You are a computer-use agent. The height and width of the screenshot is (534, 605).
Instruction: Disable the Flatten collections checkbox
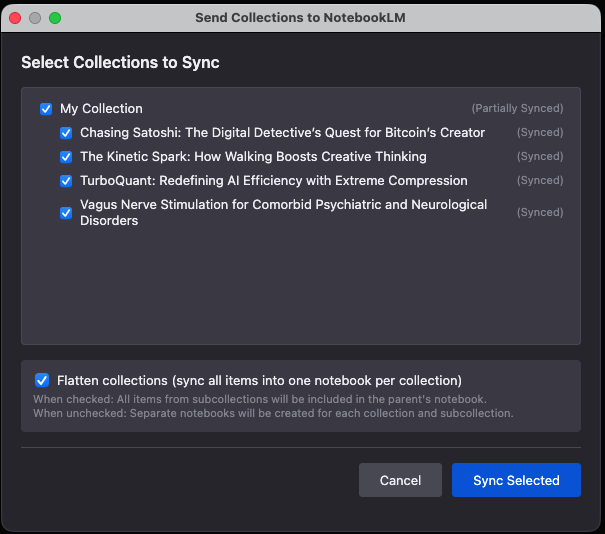pos(42,380)
